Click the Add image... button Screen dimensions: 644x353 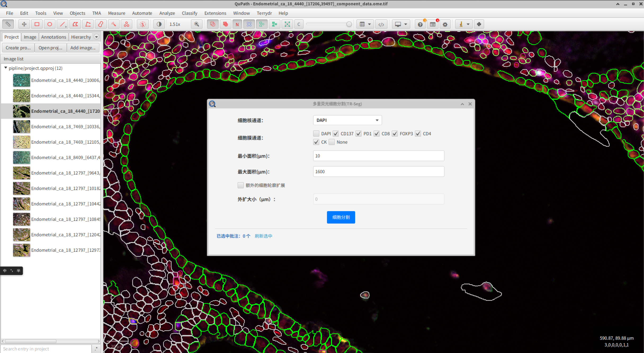tap(83, 48)
